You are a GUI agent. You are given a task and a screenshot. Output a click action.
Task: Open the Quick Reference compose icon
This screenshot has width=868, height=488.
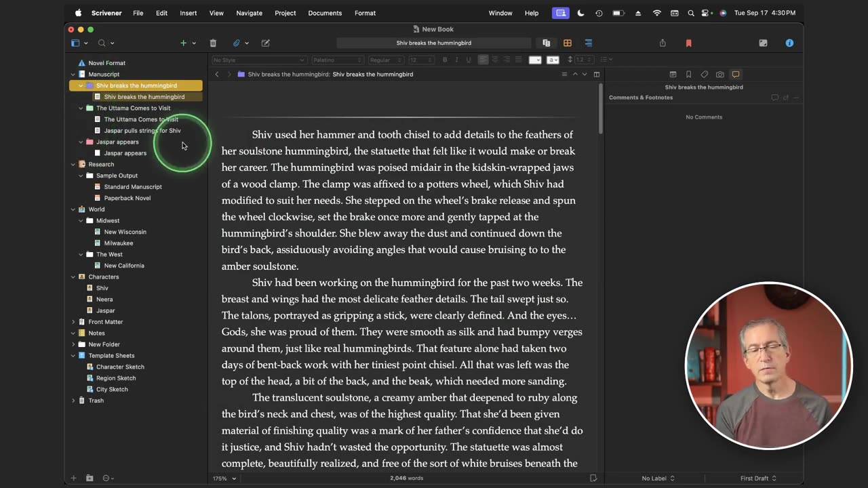tap(266, 43)
